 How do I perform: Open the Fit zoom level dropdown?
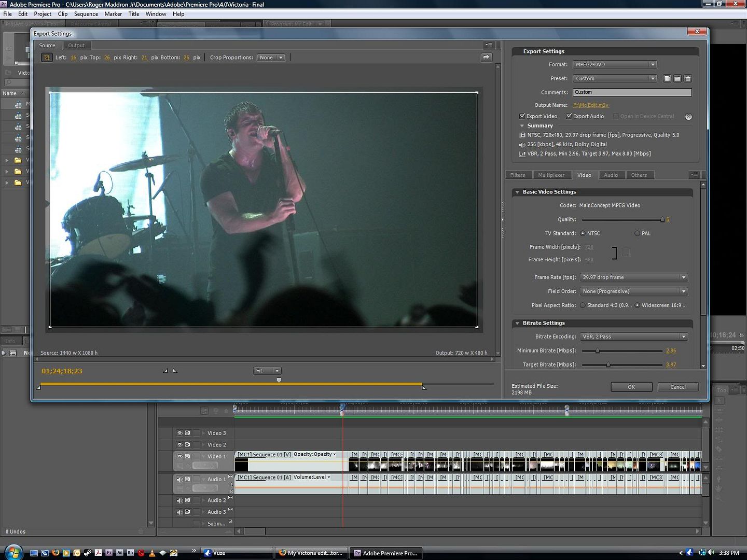(x=267, y=371)
